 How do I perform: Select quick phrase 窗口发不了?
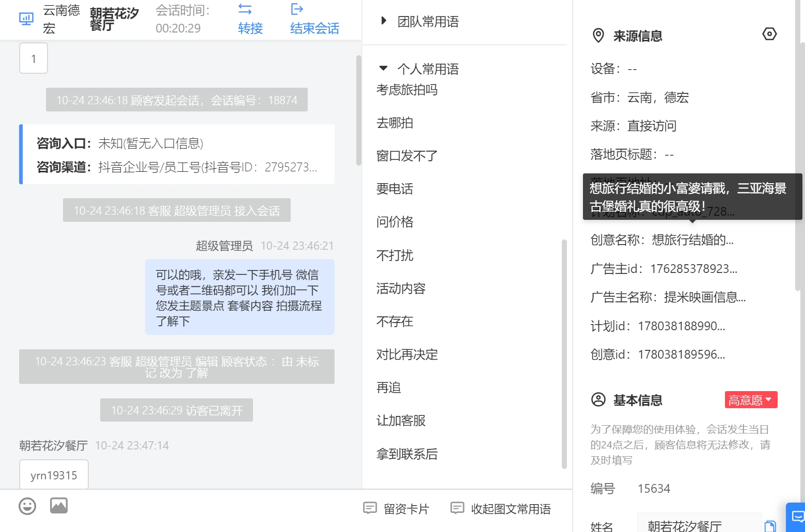[x=407, y=156]
